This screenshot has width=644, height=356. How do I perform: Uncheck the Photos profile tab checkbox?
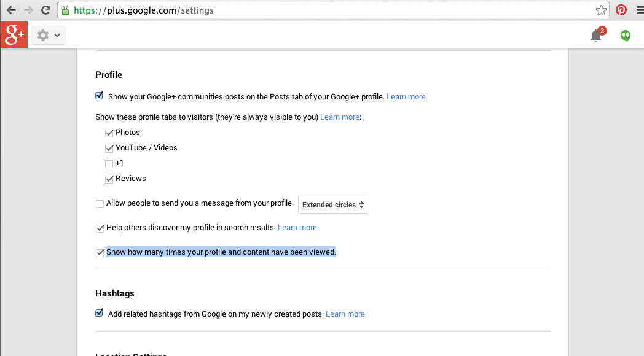point(109,132)
